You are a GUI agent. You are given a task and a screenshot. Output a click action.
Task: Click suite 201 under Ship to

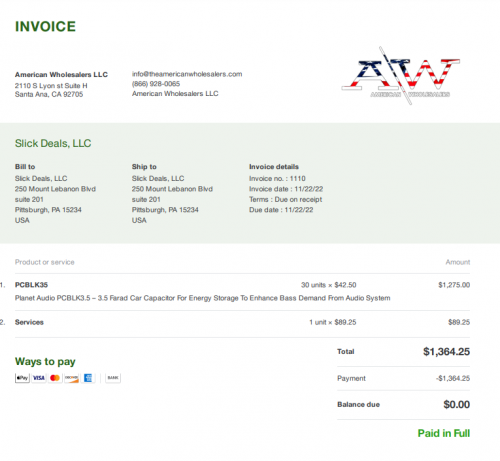pos(146,200)
